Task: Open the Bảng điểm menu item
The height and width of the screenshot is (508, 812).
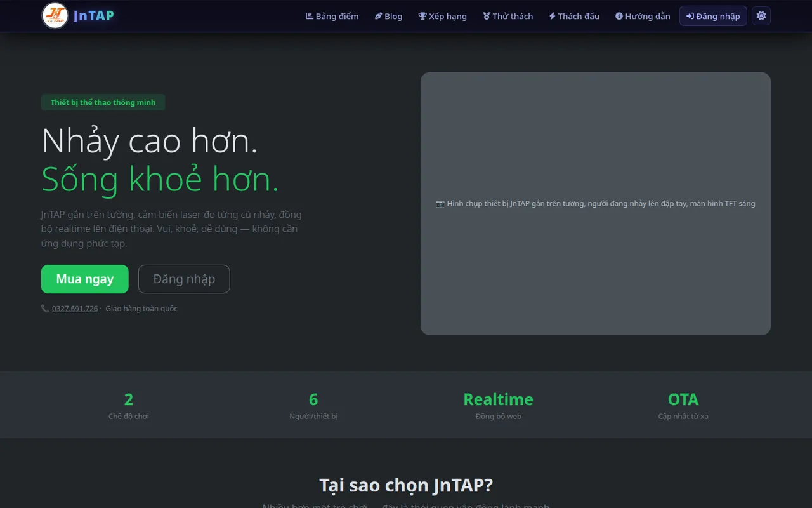Action: [332, 17]
